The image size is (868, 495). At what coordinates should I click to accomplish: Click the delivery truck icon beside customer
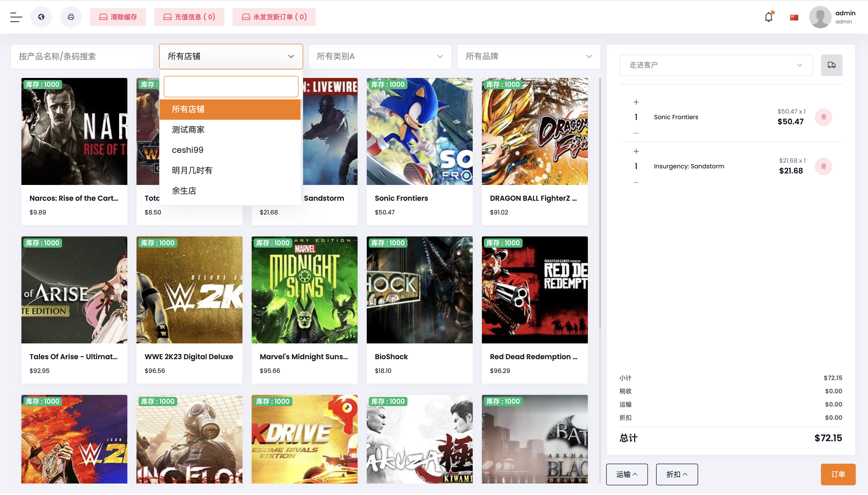click(x=831, y=65)
